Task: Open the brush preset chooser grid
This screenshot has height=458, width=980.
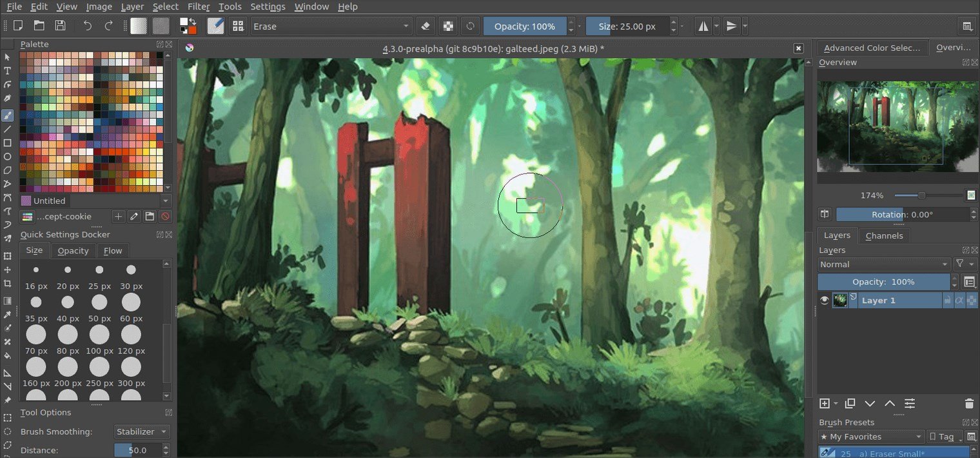Action: [x=239, y=26]
